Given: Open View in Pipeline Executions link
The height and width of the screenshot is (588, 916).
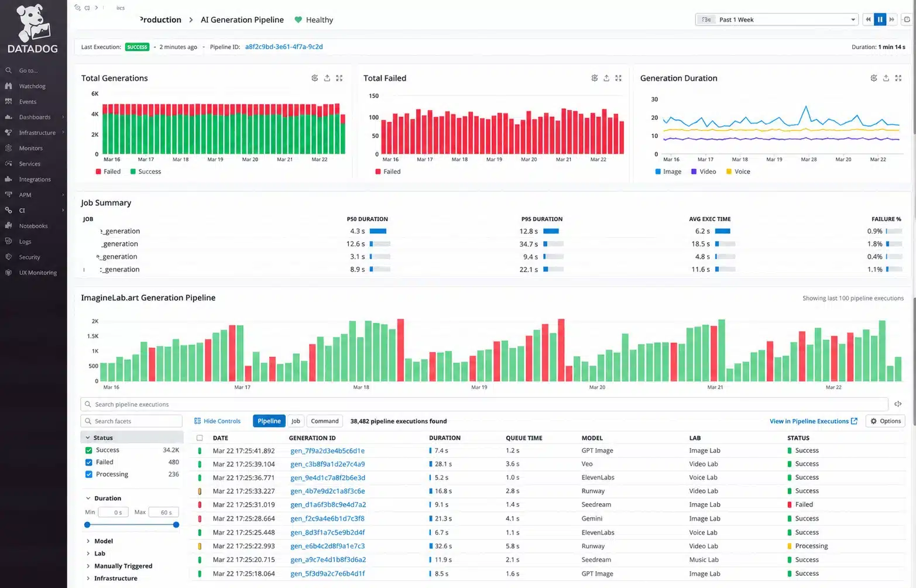Looking at the screenshot, I should pos(814,421).
